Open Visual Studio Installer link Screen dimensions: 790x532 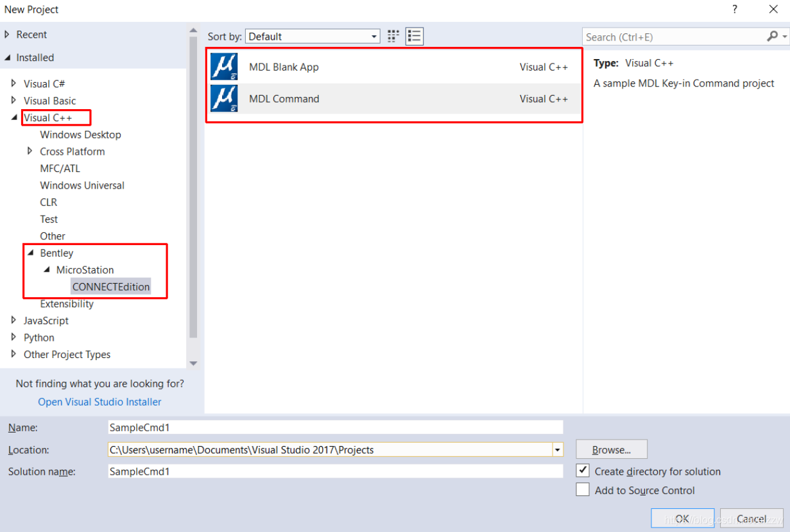[x=99, y=402]
